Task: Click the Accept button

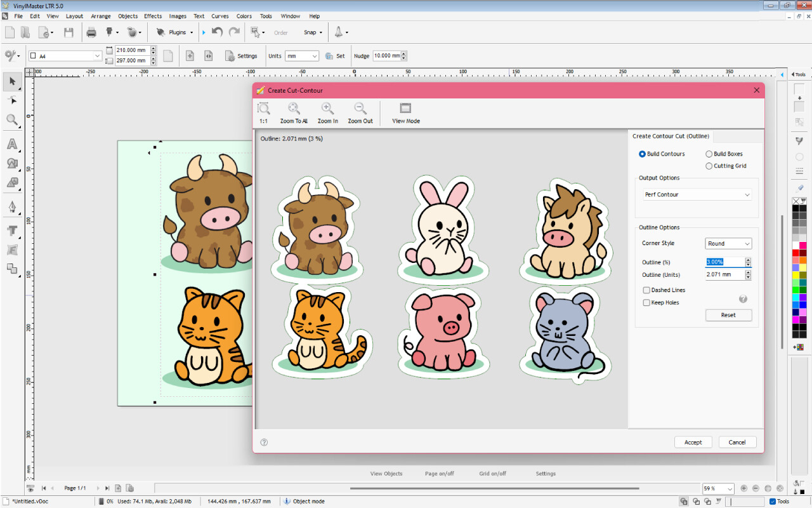Action: (693, 442)
